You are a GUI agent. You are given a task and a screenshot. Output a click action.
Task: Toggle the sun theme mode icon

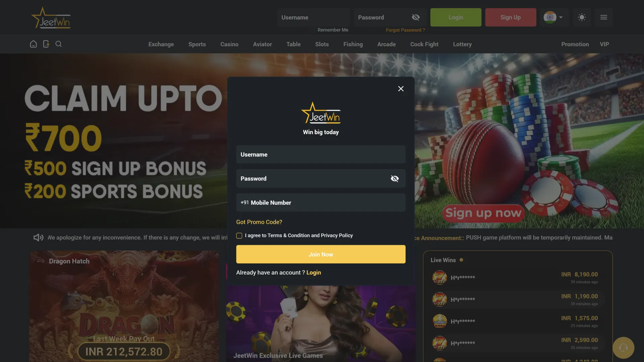[582, 17]
